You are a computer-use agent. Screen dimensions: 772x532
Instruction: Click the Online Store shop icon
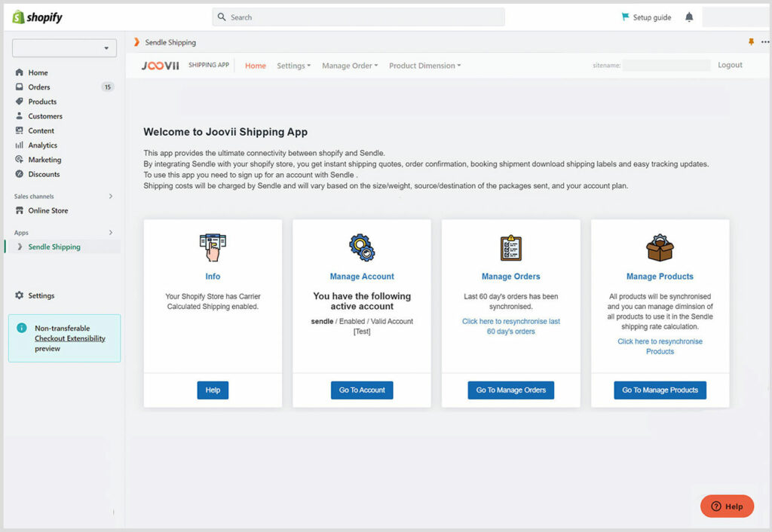tap(19, 210)
